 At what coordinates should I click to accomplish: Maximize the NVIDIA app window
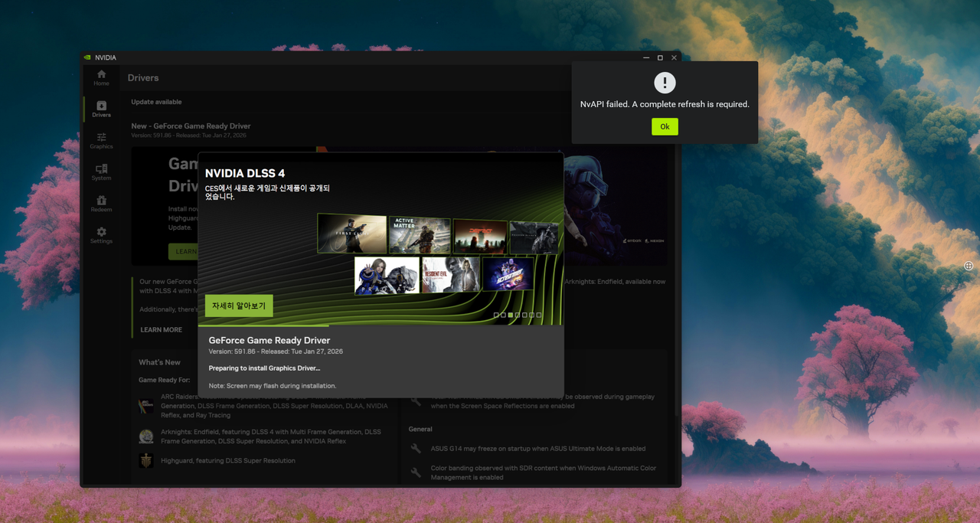pyautogui.click(x=660, y=57)
